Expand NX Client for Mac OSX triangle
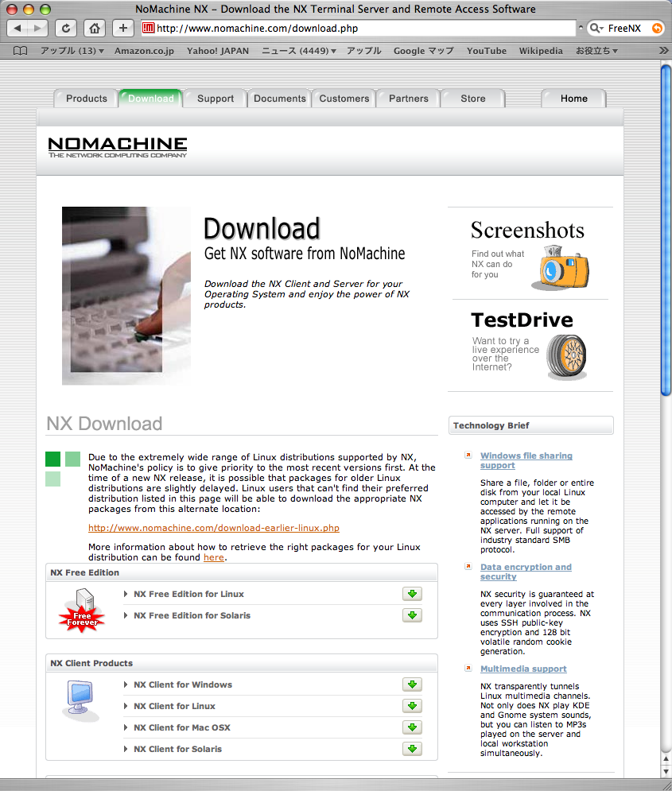Viewport: 672px width, 791px height. tap(126, 727)
